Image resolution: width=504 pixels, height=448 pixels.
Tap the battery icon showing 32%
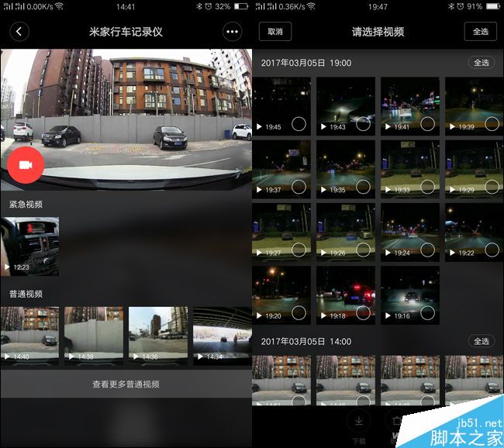click(240, 6)
